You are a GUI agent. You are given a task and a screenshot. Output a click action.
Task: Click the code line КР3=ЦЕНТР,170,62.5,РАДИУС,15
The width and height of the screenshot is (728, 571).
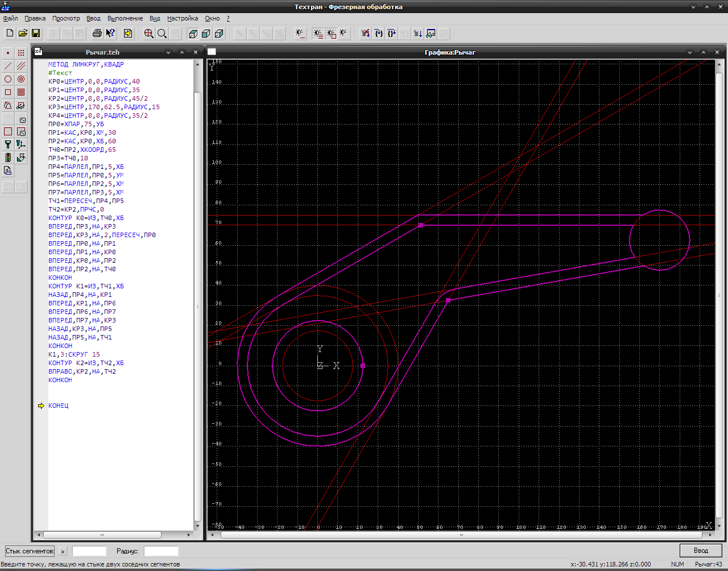104,107
